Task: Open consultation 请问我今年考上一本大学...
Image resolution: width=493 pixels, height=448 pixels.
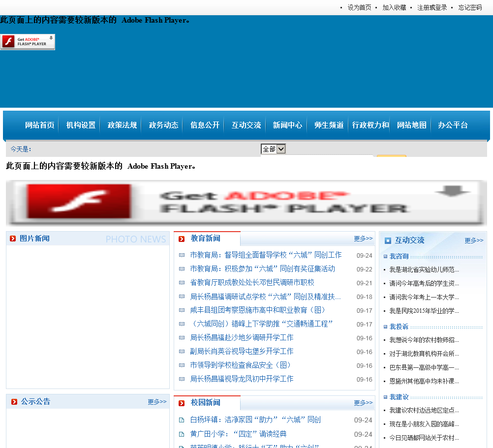Action: 424,297
